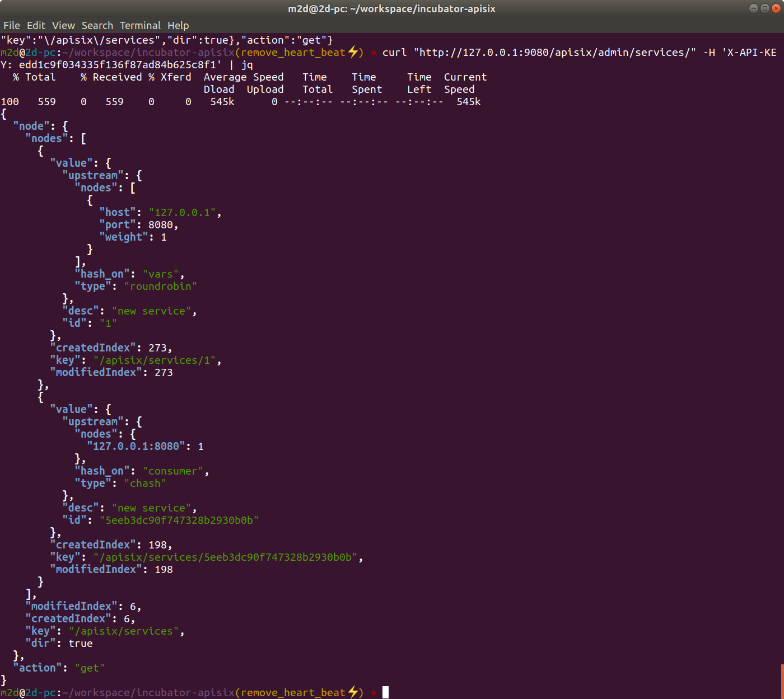Click the word "curl" in the command
784x699 pixels.
pos(394,52)
